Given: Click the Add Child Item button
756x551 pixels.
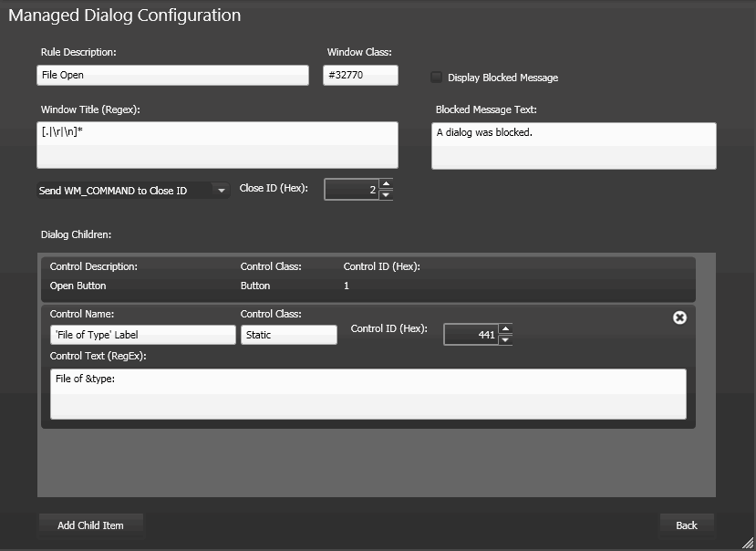Looking at the screenshot, I should (x=90, y=525).
